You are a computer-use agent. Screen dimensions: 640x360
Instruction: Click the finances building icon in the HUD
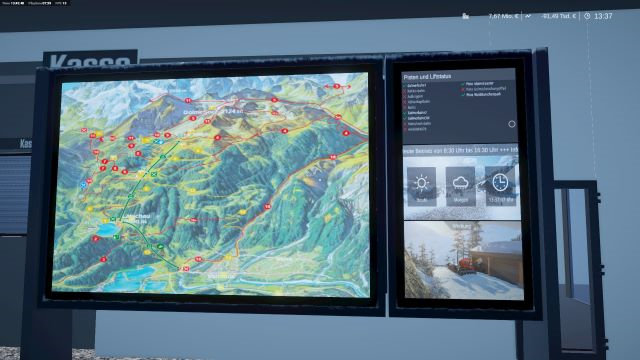465,16
